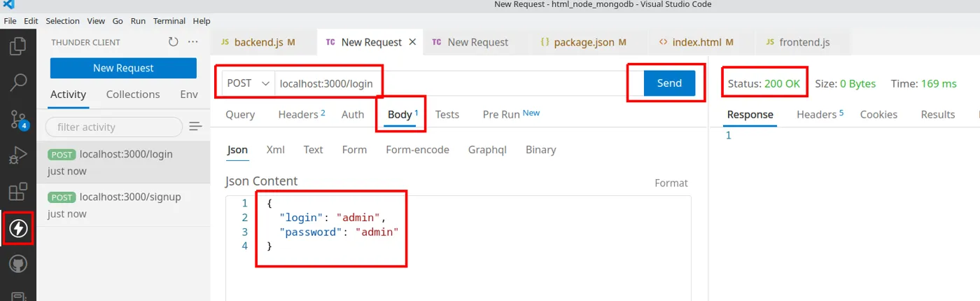
Task: Format the JSON content
Action: [x=671, y=183]
